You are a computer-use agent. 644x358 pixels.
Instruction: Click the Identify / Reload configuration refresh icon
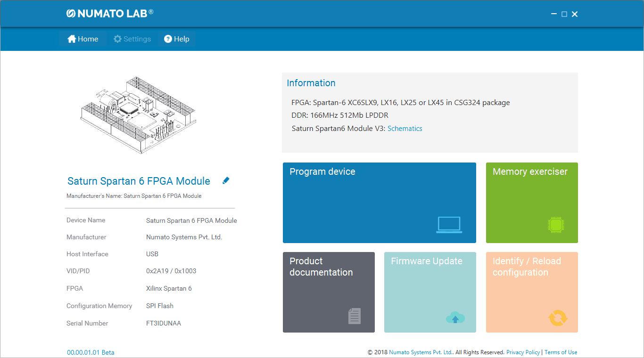558,317
